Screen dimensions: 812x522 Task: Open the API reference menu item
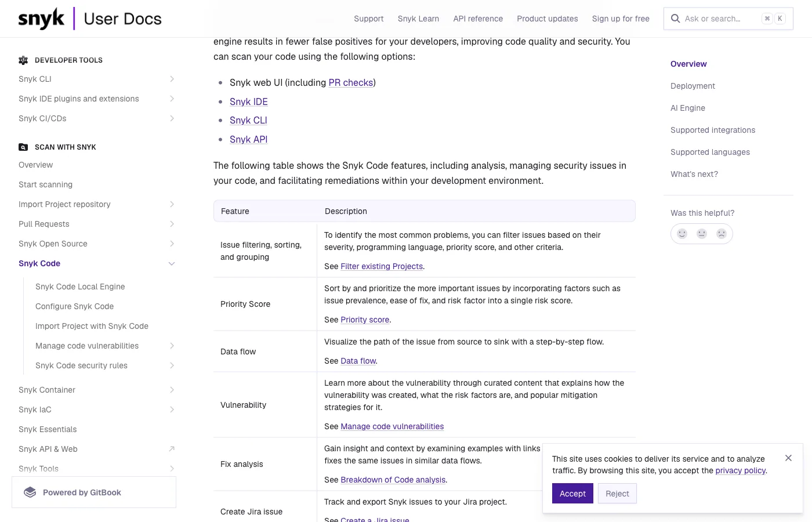478,18
